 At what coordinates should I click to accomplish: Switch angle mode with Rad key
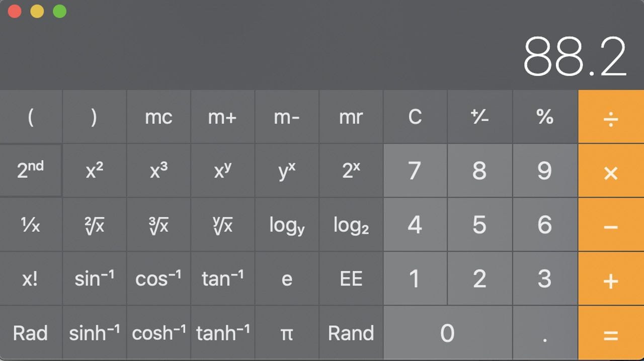pos(31,333)
